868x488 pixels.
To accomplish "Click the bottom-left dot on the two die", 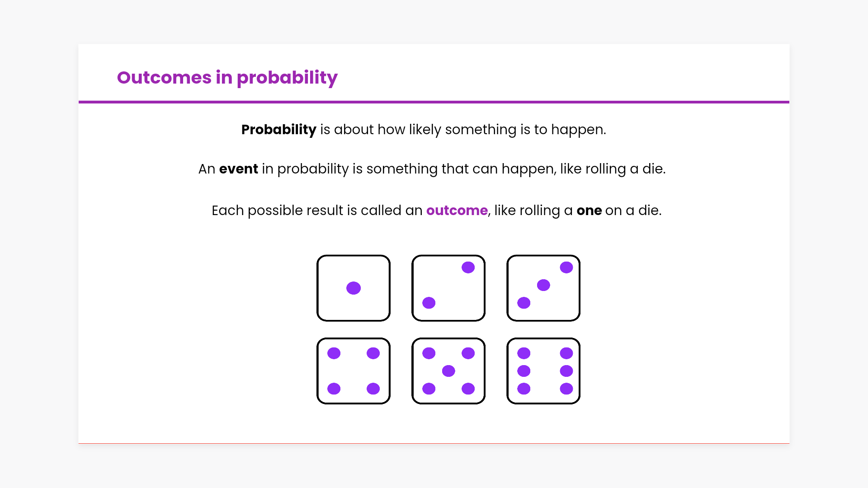I will [429, 303].
